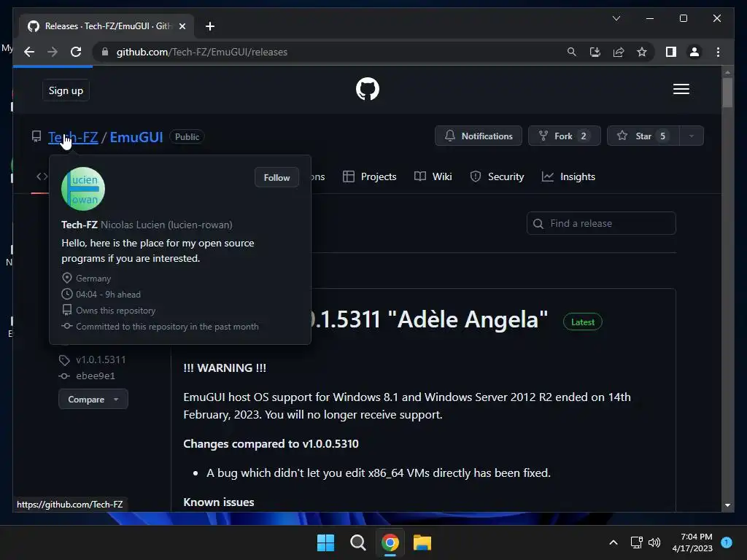Click the GitHub Octocat logo

coord(368,89)
